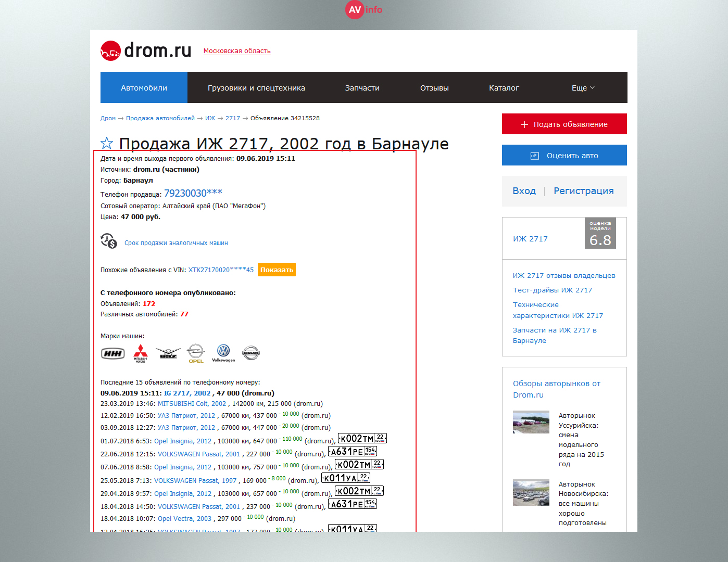Open Технические характеристики ИЖ 2717 link
This screenshot has height=562, width=728.
(x=558, y=310)
